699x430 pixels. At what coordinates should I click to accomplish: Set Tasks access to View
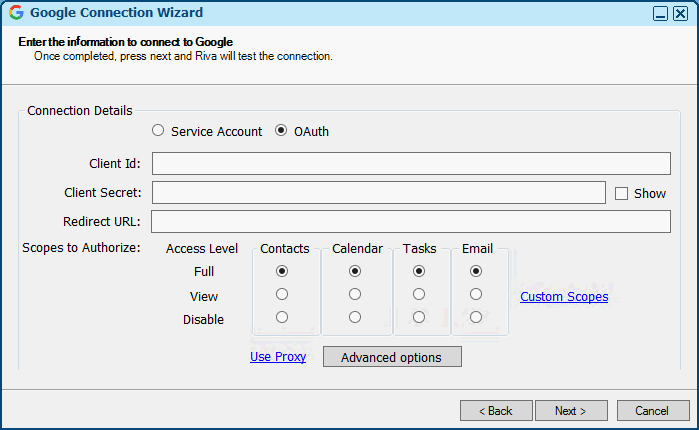click(419, 294)
